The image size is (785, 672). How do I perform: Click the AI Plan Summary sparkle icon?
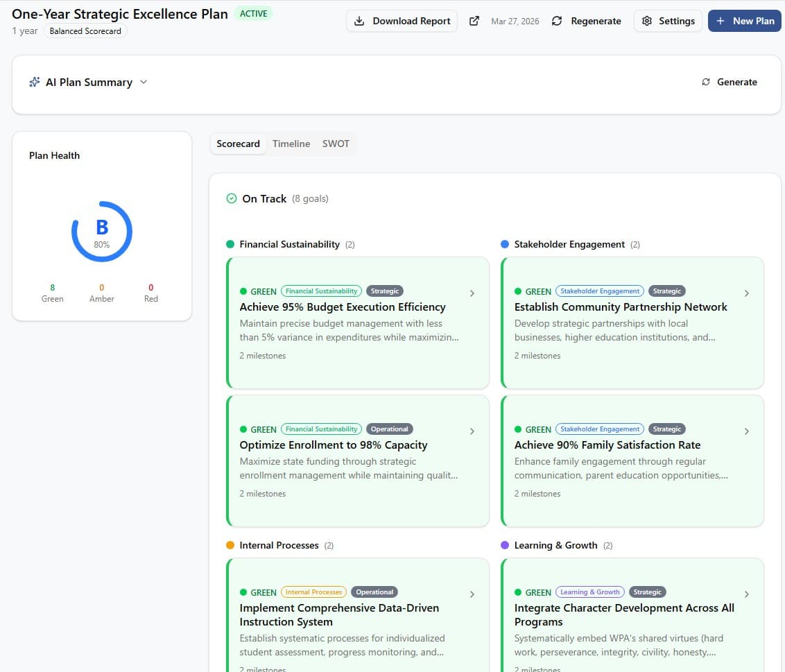[x=35, y=82]
